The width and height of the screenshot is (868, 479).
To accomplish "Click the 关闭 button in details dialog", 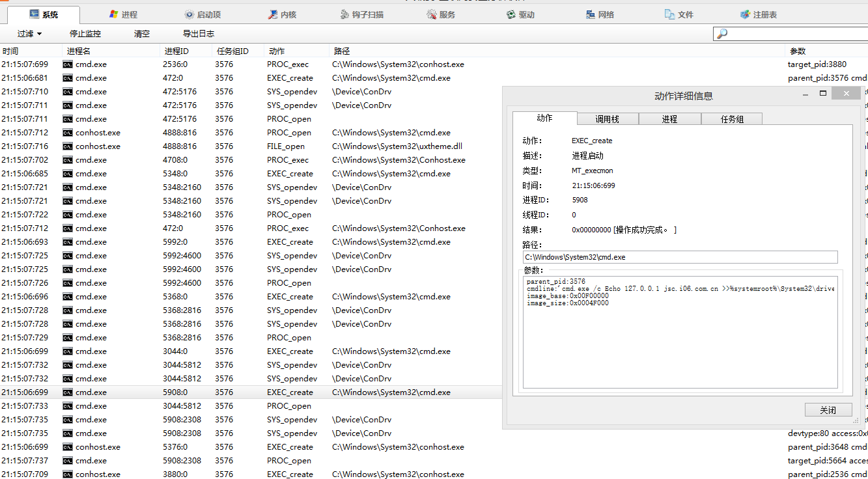I will (x=828, y=410).
